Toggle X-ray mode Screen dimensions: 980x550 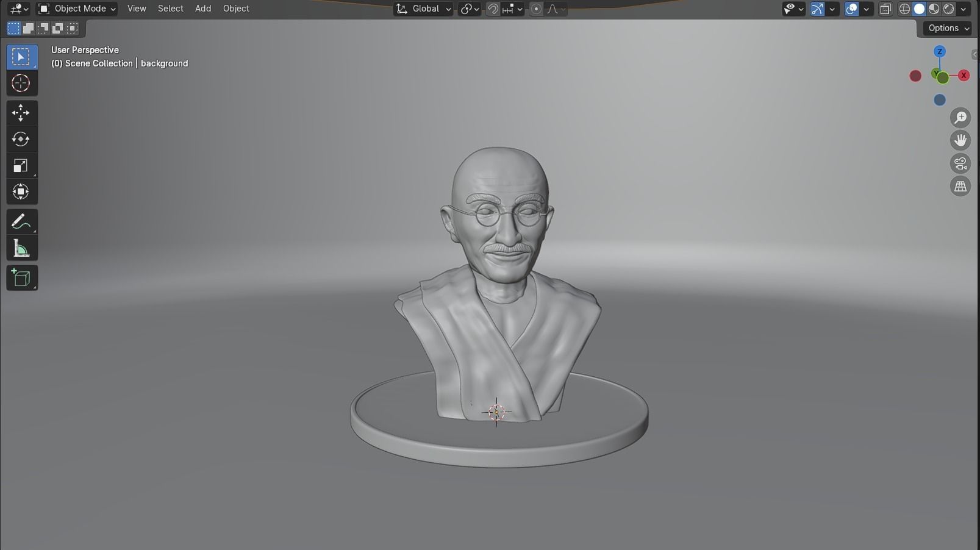pyautogui.click(x=885, y=9)
